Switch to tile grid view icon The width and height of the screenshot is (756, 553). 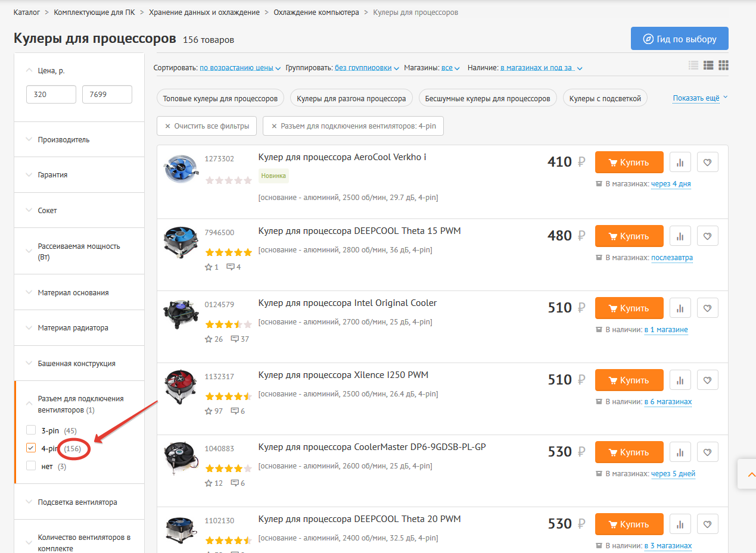(x=724, y=65)
